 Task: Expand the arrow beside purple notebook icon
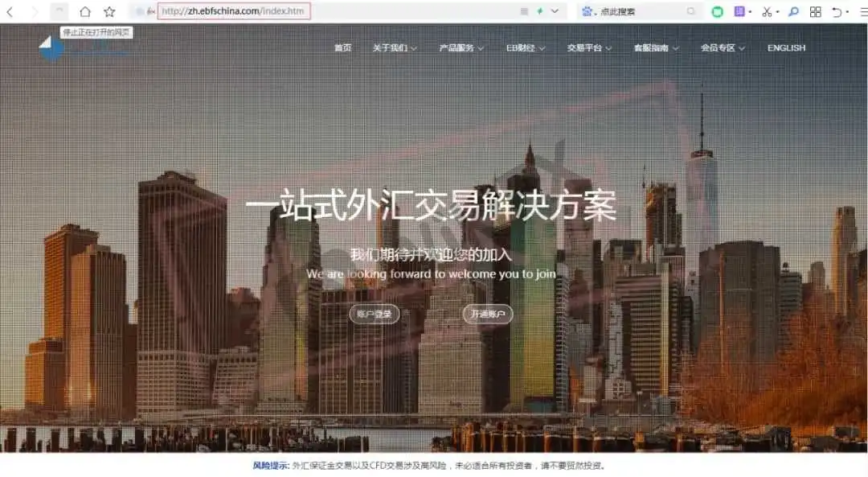click(750, 11)
